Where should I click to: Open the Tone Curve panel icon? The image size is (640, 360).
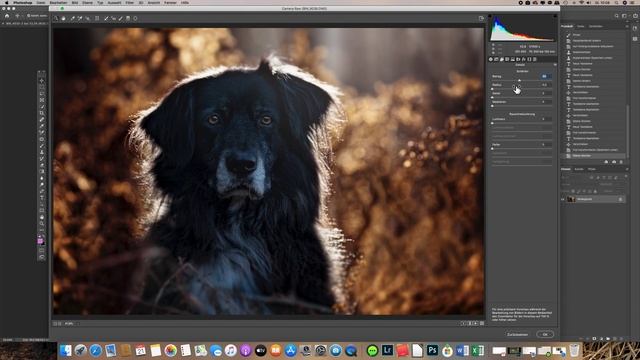(x=496, y=59)
